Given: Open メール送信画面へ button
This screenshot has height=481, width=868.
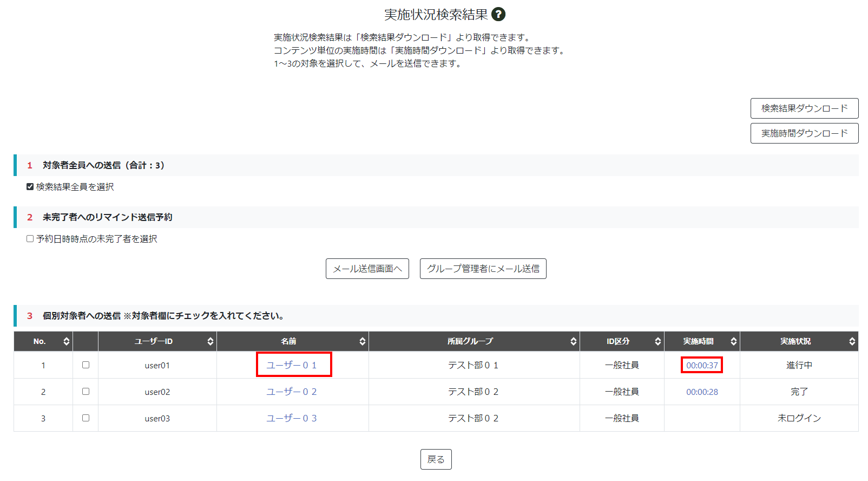Looking at the screenshot, I should (x=367, y=269).
